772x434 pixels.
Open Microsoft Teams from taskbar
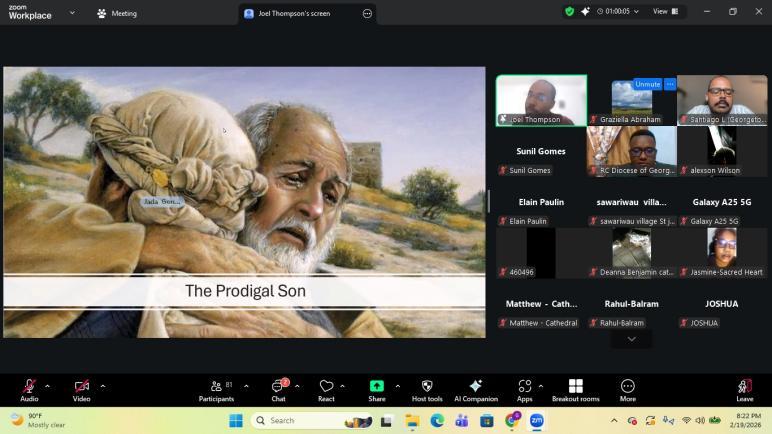click(462, 421)
